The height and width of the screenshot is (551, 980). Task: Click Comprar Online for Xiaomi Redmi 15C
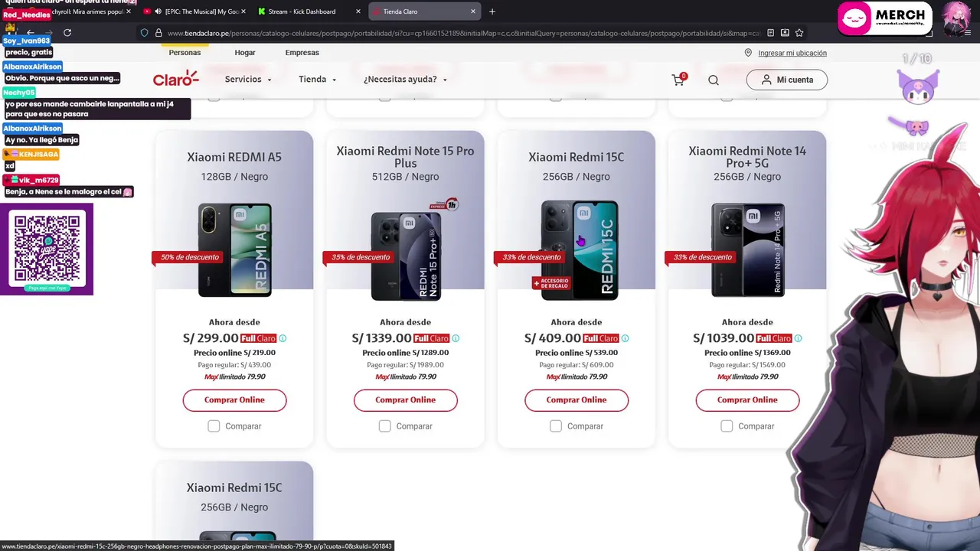coord(577,400)
